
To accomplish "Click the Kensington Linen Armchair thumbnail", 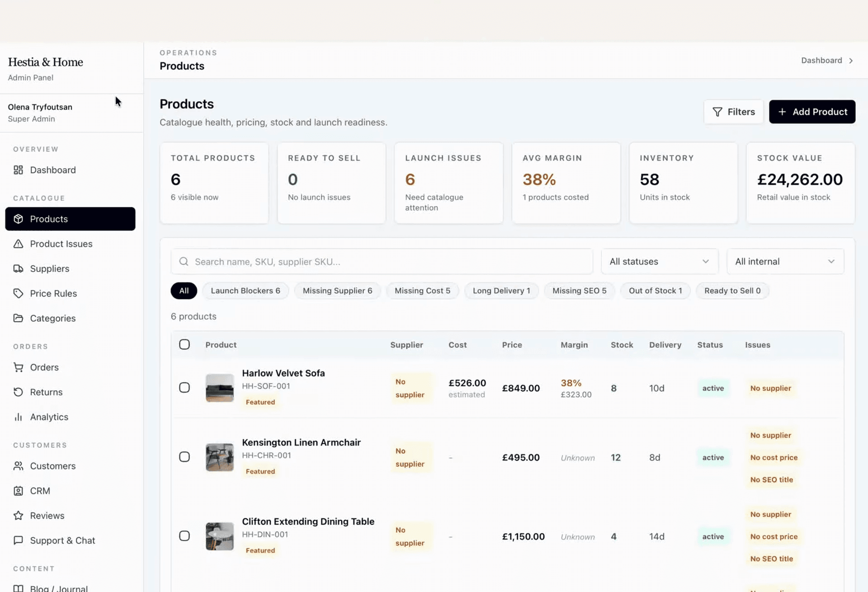I will [220, 457].
